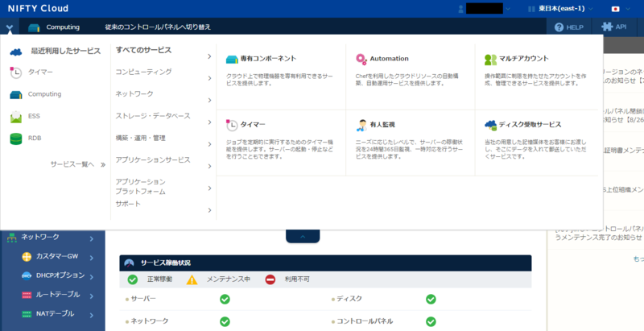Expand the ネットワーク category chevron in menu

click(x=209, y=101)
